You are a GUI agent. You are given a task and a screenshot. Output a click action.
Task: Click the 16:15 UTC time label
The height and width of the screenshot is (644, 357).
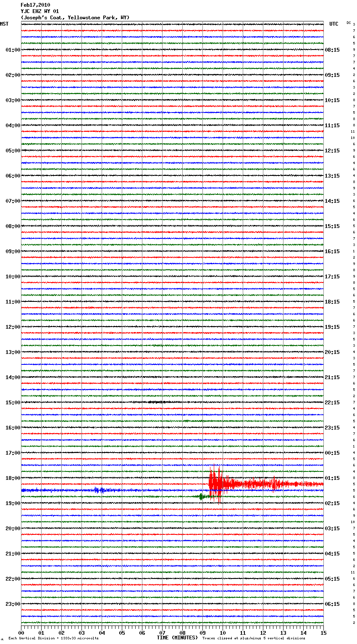332,251
